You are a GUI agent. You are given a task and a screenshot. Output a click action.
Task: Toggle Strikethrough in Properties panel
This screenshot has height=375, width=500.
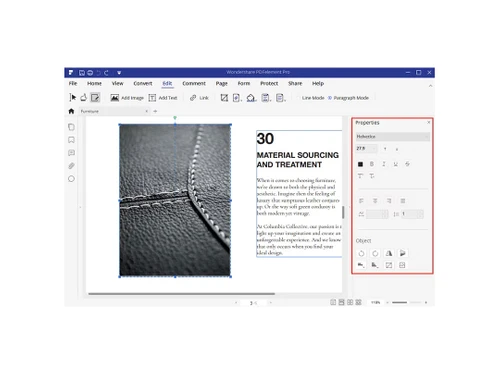pyautogui.click(x=407, y=164)
